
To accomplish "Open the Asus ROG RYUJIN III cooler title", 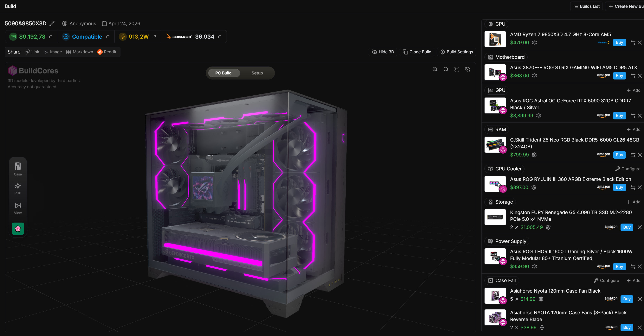I will pos(570,179).
